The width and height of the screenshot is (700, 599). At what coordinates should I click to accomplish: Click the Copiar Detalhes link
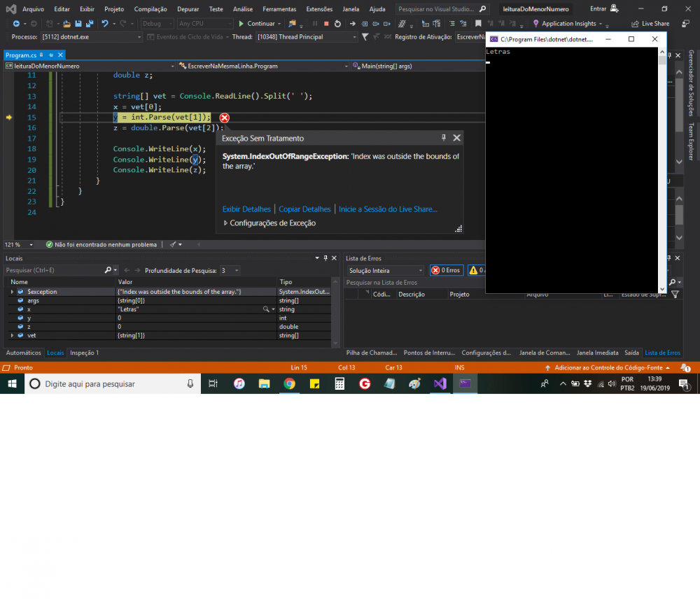pos(304,209)
